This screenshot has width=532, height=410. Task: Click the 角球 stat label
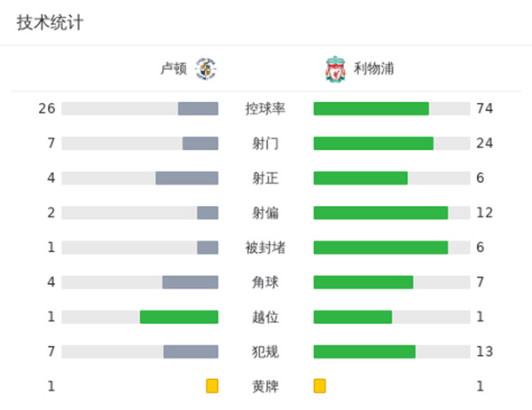click(265, 282)
